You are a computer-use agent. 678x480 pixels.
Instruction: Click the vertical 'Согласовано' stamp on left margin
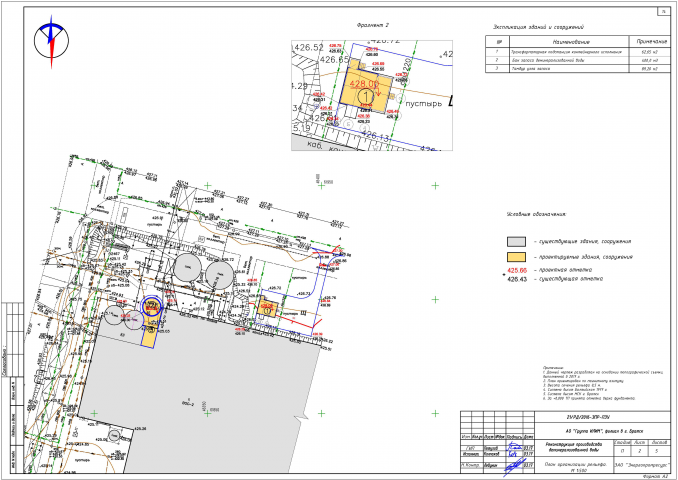pyautogui.click(x=4, y=361)
